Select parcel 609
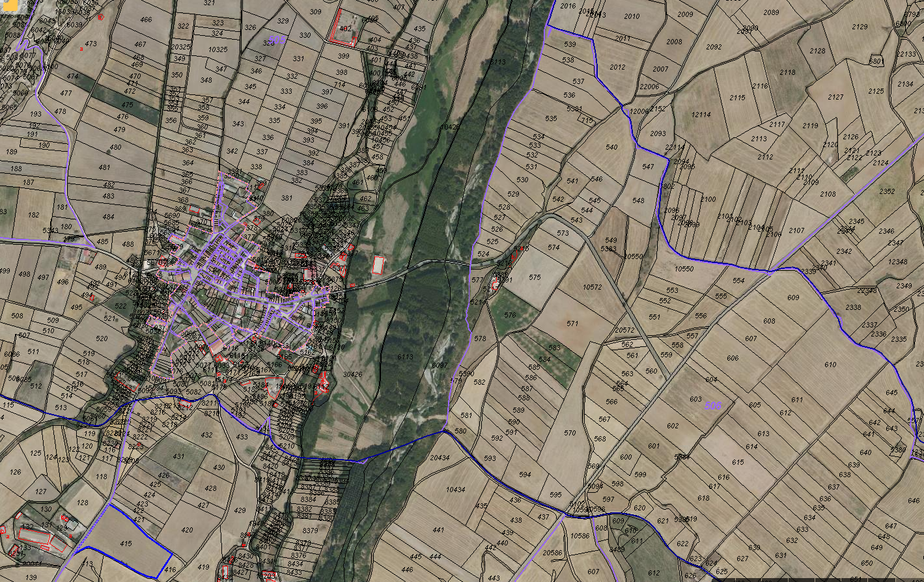The height and width of the screenshot is (582, 924). 792,298
